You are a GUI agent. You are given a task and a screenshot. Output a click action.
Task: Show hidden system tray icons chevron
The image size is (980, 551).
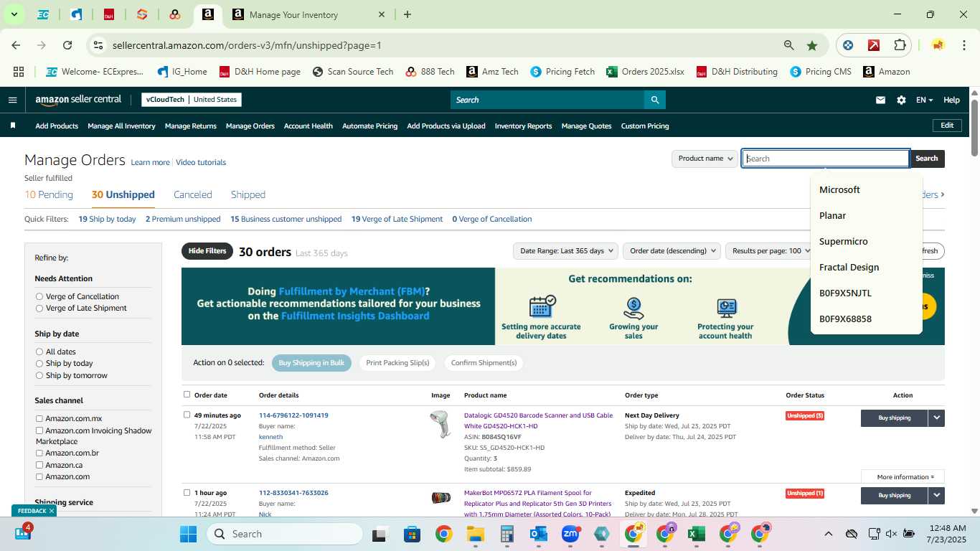[828, 534]
